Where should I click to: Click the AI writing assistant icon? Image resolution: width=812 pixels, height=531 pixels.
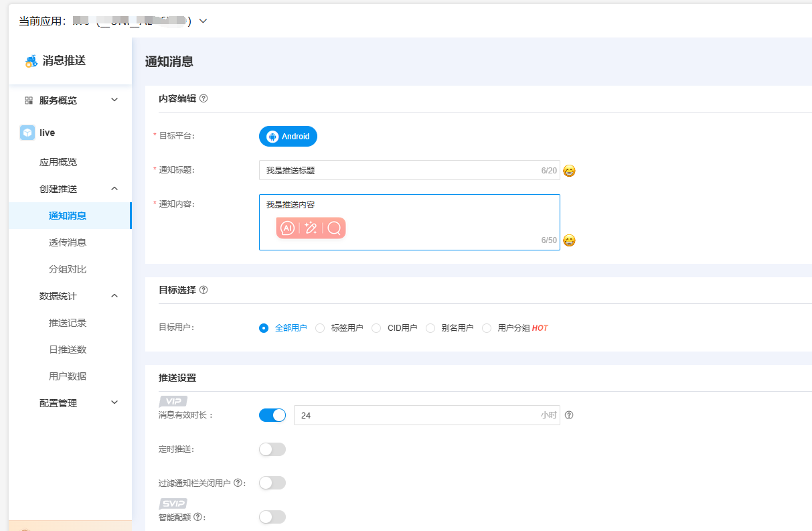coord(287,228)
